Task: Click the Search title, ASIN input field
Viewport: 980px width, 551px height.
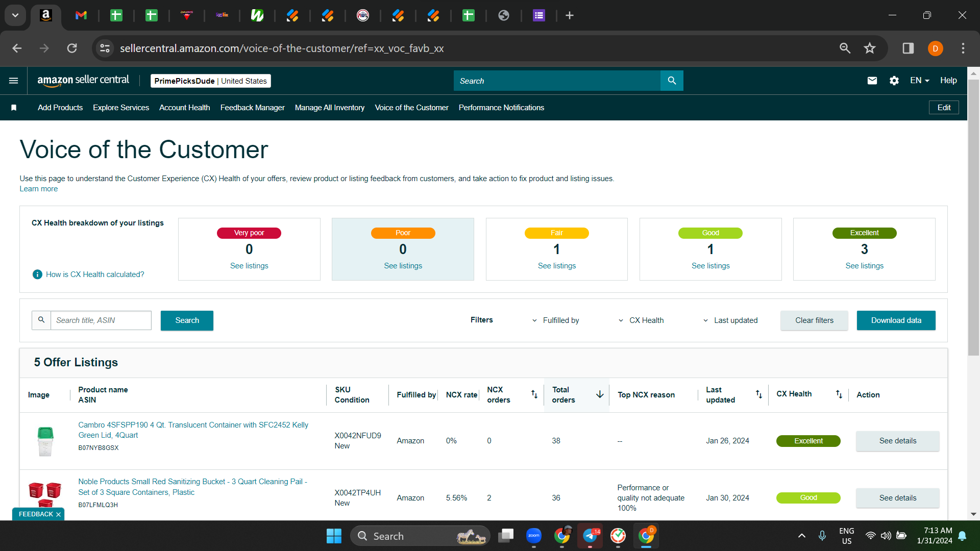Action: (101, 320)
